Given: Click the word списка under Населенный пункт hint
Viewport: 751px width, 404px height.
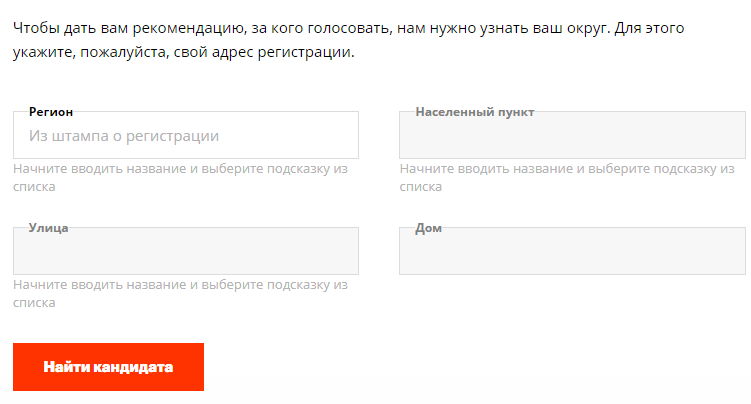Looking at the screenshot, I should click(420, 186).
